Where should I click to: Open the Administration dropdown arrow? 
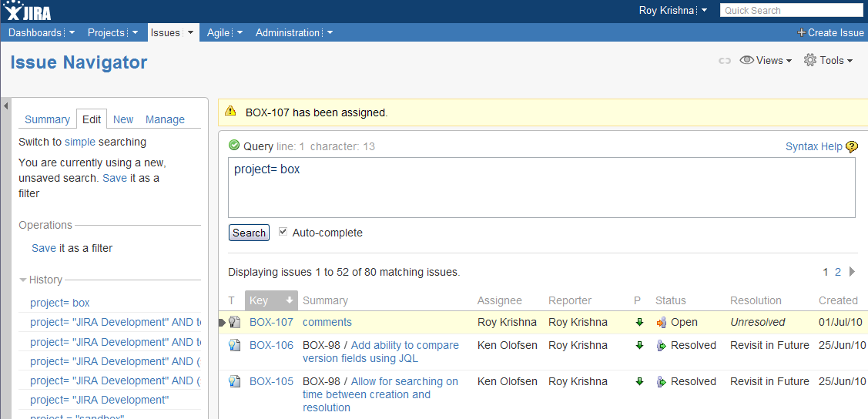tap(330, 32)
